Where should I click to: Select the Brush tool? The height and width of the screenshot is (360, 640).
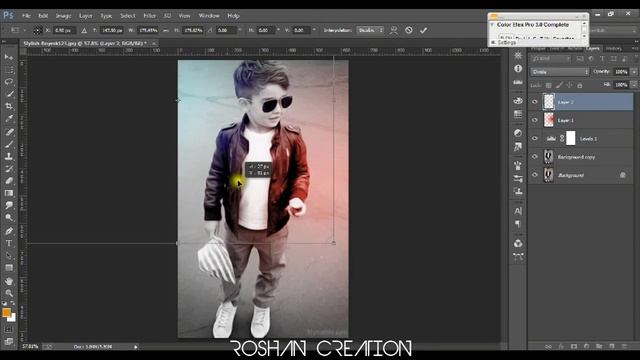(9, 144)
